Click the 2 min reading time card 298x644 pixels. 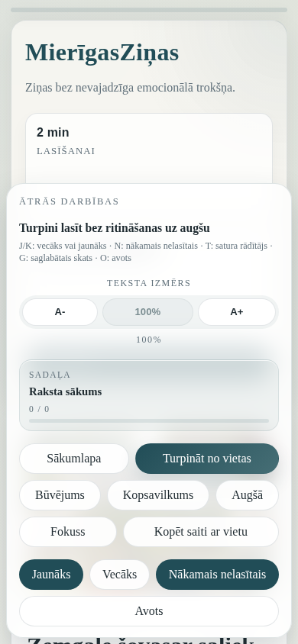pos(149,148)
